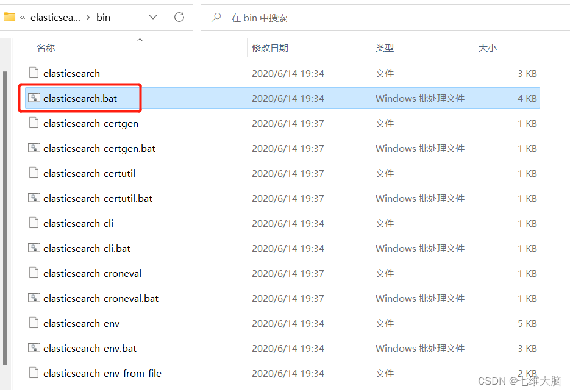Expand the breadcrumb chevron after elasticsea...
Viewport: 570px width, 392px height.
click(88, 18)
